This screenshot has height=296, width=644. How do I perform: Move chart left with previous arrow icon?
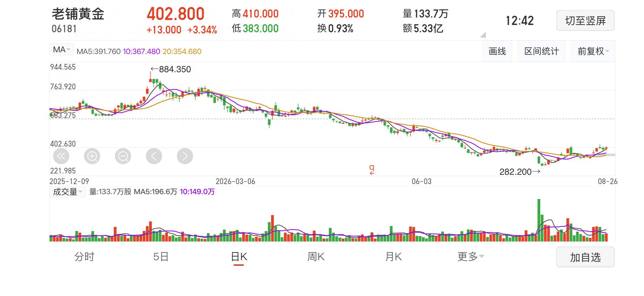[x=154, y=156]
